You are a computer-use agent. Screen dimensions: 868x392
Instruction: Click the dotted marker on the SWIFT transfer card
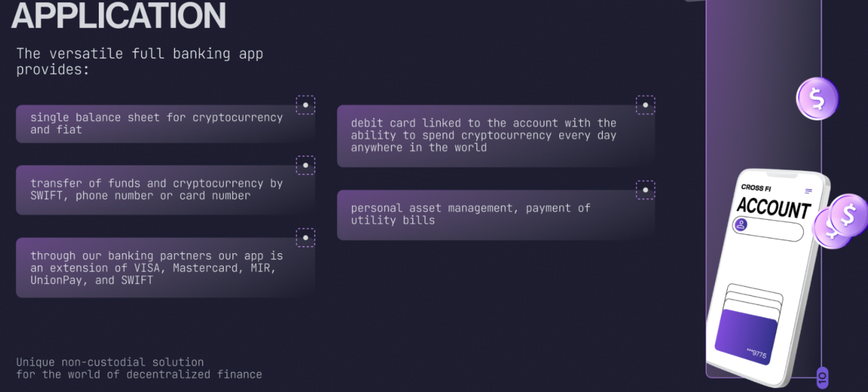click(305, 165)
